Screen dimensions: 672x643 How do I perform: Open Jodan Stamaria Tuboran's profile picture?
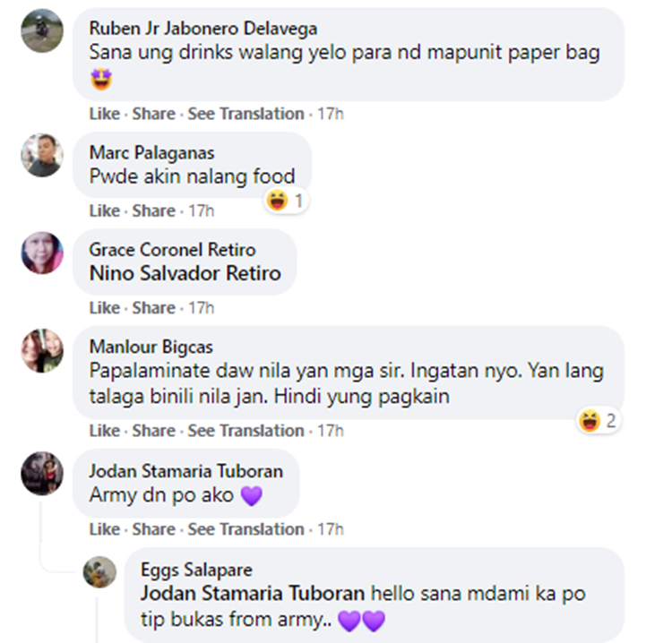coord(42,474)
